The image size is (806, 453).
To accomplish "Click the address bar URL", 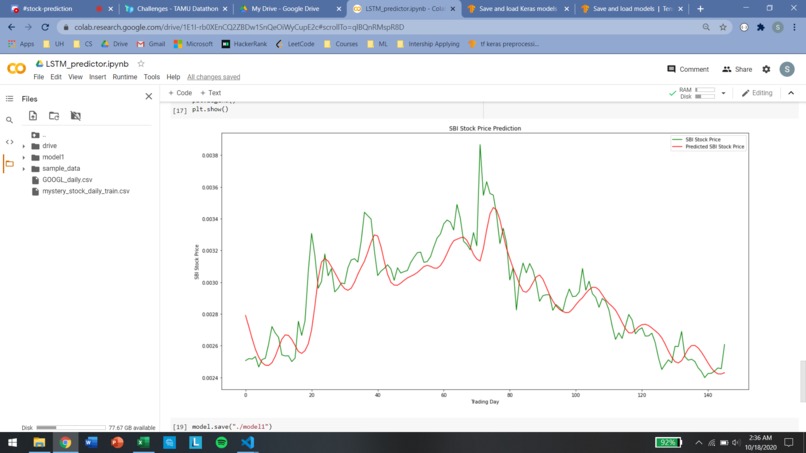I will (x=239, y=27).
